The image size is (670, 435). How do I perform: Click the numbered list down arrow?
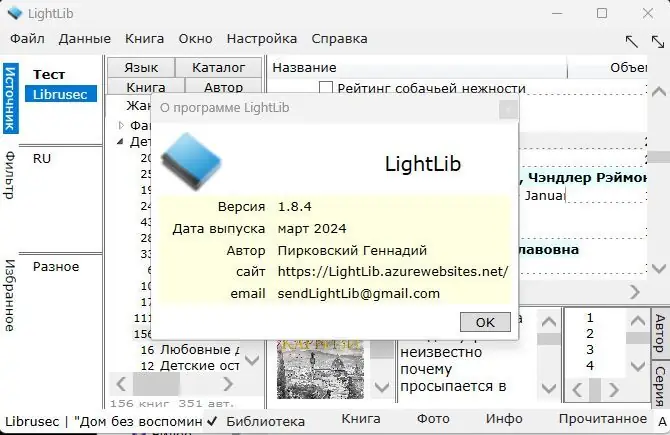(x=638, y=366)
